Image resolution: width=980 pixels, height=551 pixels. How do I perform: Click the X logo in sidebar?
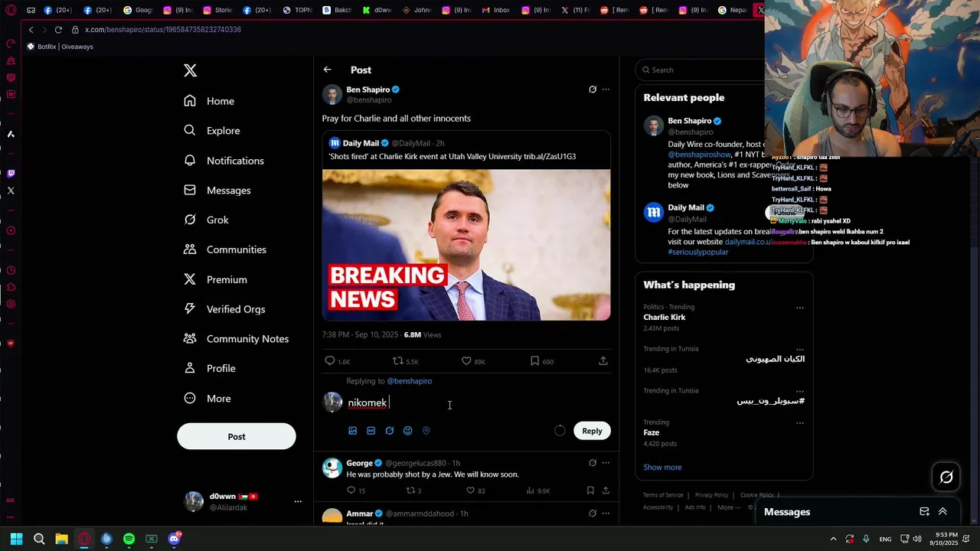tap(190, 70)
